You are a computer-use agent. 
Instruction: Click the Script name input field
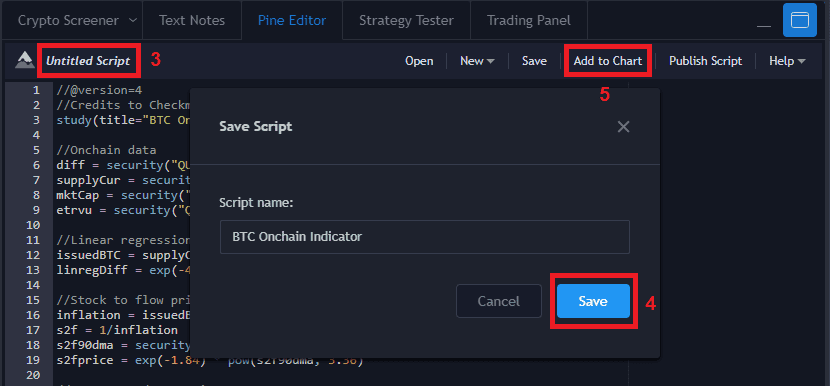[425, 237]
